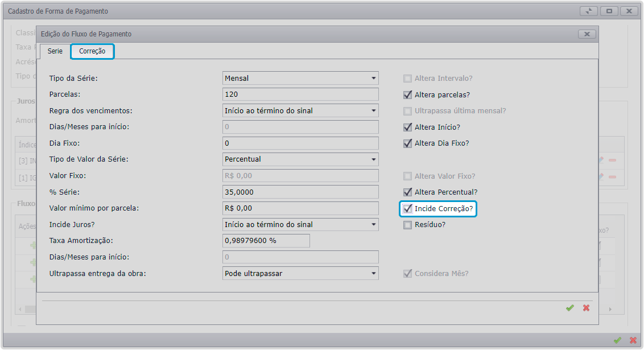Collapse the Cadastro de Forma de Pagamento window
The width and height of the screenshot is (644, 350).
pos(589,11)
